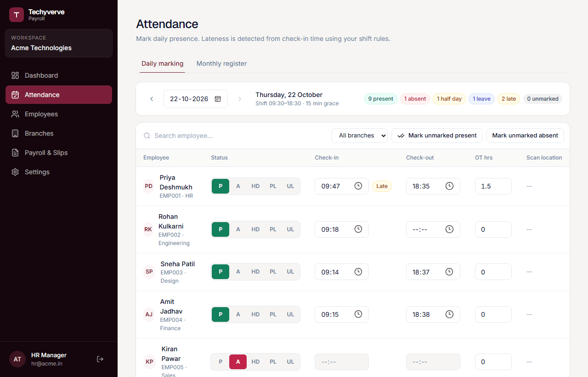
Task: Set Priya Deshmukh status to UL
Action: coord(290,186)
